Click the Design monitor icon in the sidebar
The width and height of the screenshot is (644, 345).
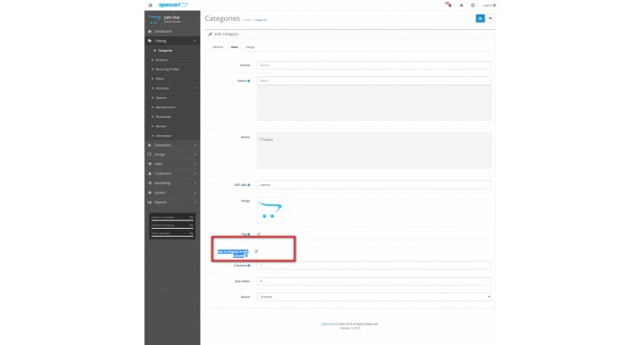(x=150, y=154)
